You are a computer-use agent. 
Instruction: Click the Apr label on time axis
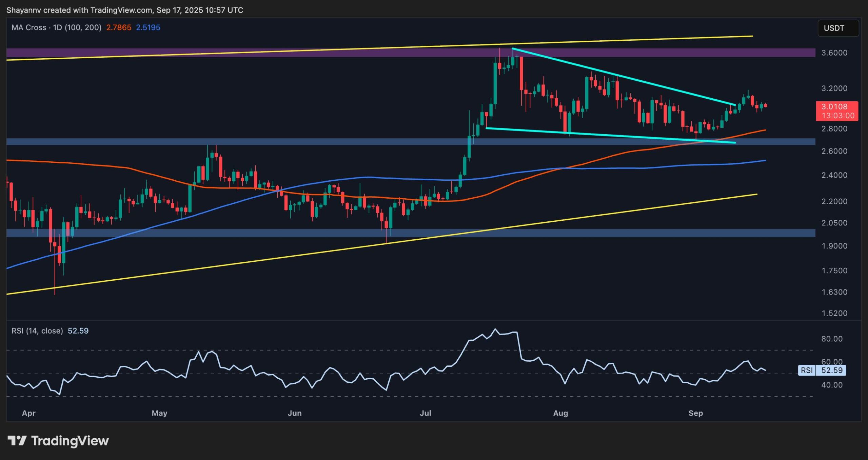(x=29, y=413)
